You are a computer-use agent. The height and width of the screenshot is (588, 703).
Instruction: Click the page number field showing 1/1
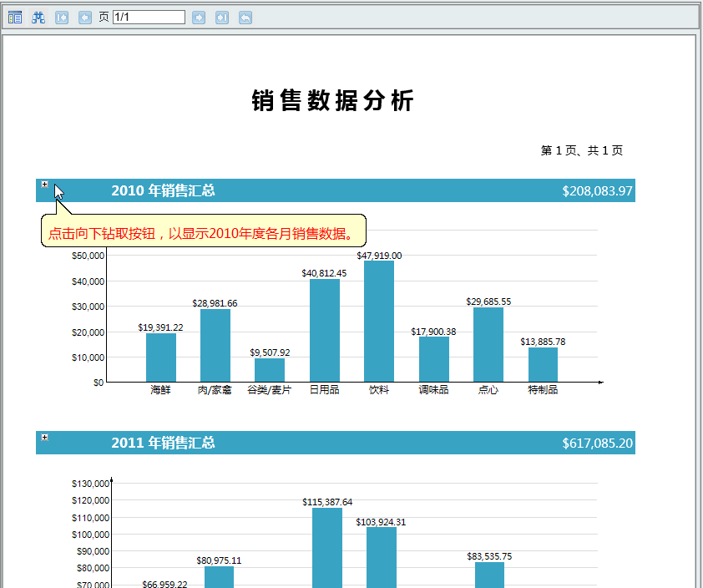tap(149, 18)
